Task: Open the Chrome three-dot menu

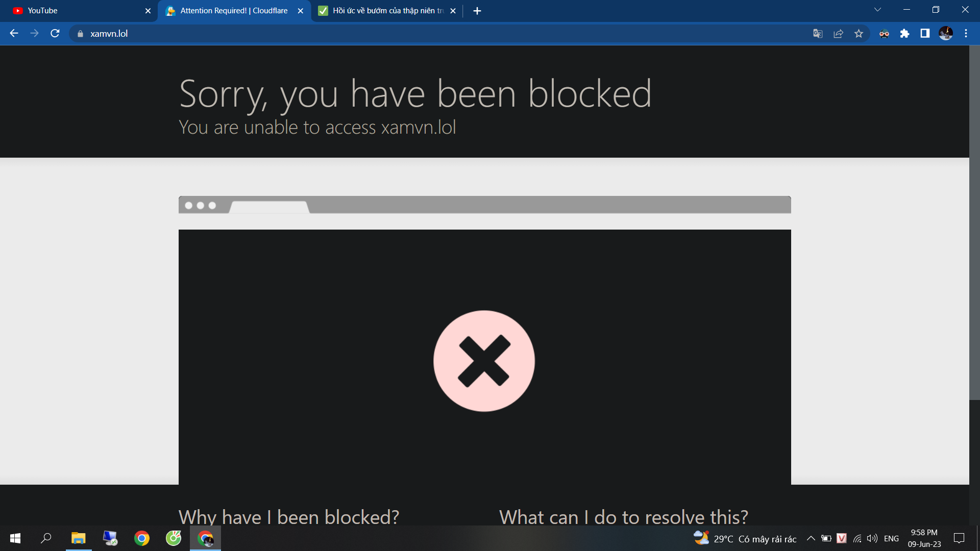Action: (966, 34)
